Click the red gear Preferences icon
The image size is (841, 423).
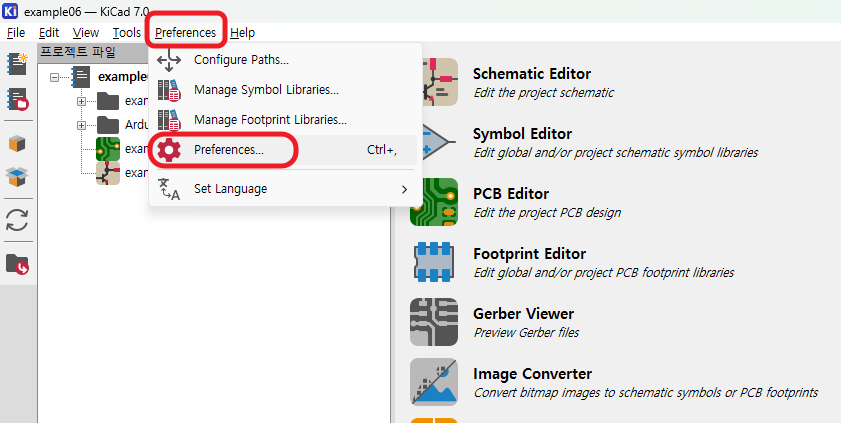169,150
